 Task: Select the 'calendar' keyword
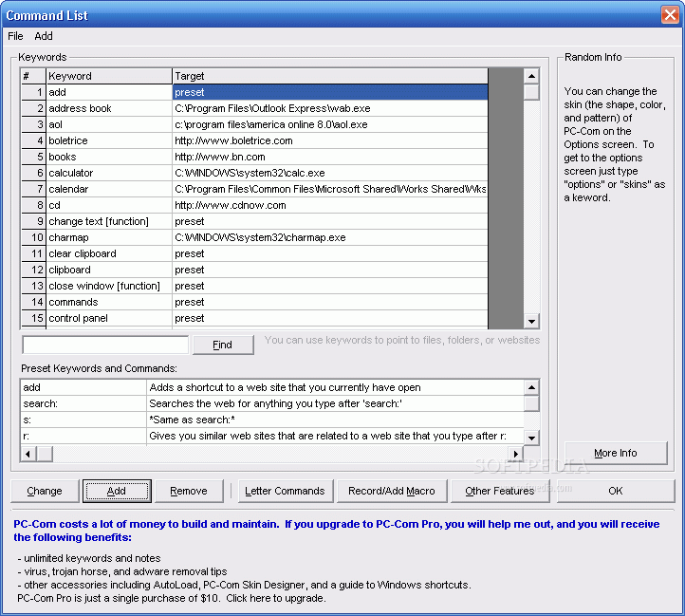click(x=109, y=189)
